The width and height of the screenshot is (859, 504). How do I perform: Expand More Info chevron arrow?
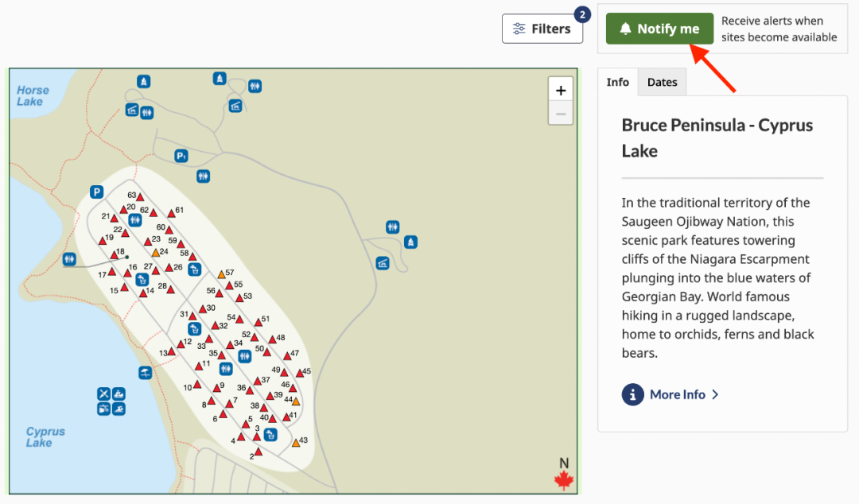pyautogui.click(x=715, y=394)
